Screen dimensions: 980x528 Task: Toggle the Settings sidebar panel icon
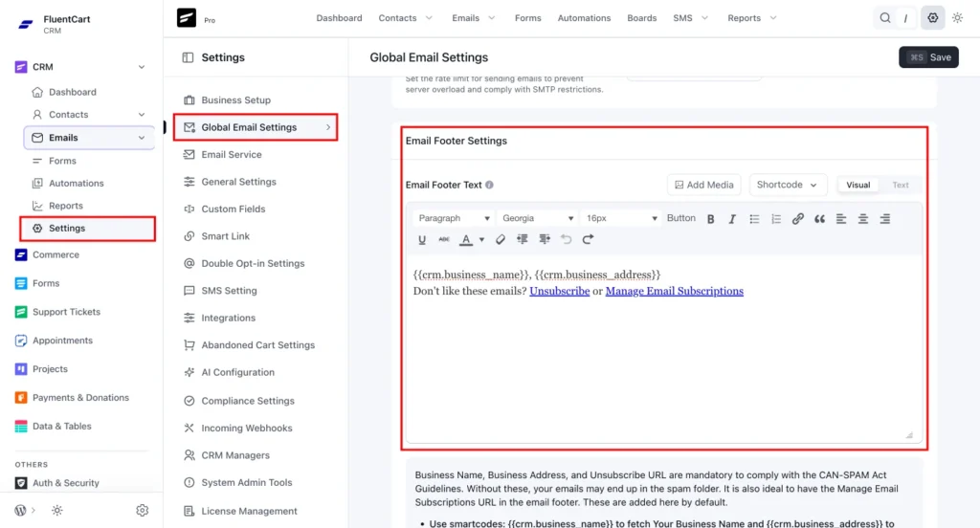(188, 57)
